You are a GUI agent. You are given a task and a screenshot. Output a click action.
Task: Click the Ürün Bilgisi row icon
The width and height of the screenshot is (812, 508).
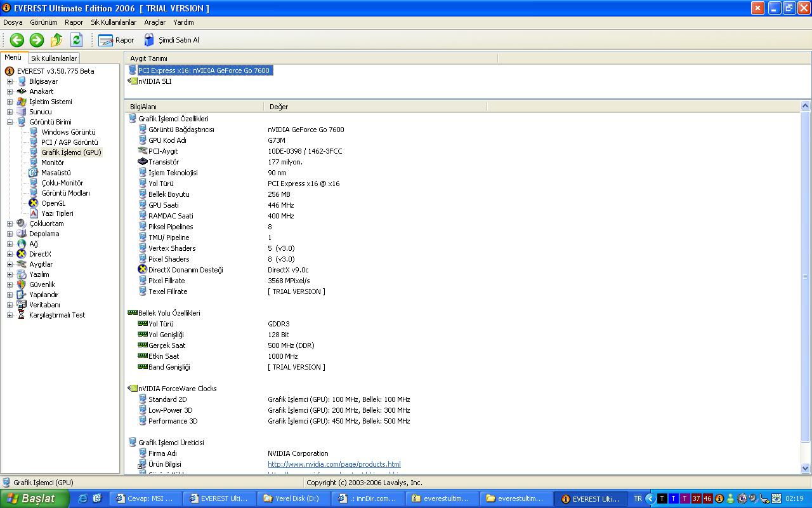pyautogui.click(x=143, y=464)
